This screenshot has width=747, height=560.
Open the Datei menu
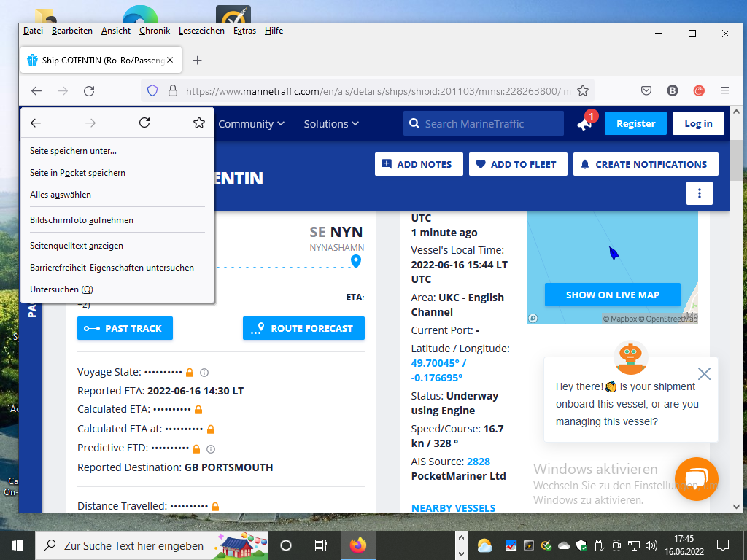(33, 31)
